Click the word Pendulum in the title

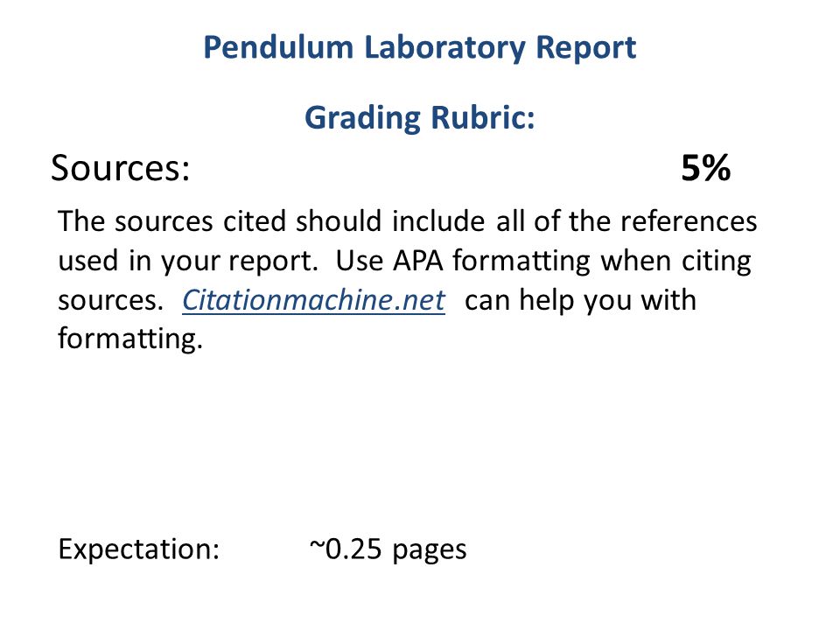278,47
